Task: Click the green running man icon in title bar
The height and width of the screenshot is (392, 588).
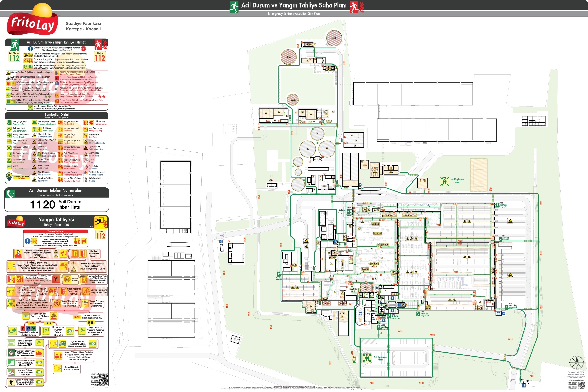Action: point(234,6)
